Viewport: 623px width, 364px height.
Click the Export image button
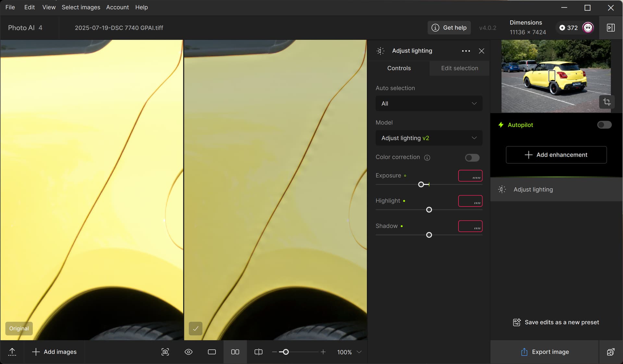pos(545,352)
